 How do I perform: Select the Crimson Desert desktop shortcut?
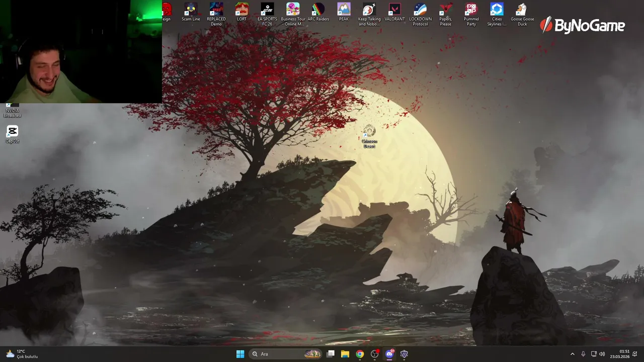click(369, 137)
